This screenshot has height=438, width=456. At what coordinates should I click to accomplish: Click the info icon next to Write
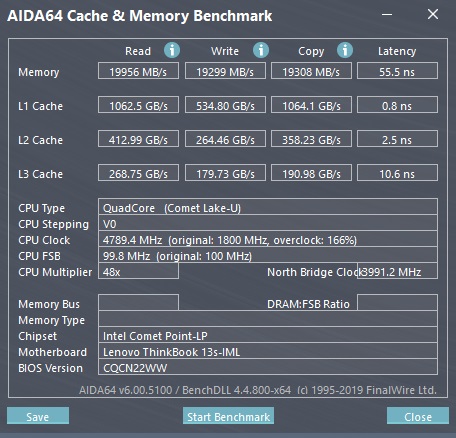[x=261, y=50]
